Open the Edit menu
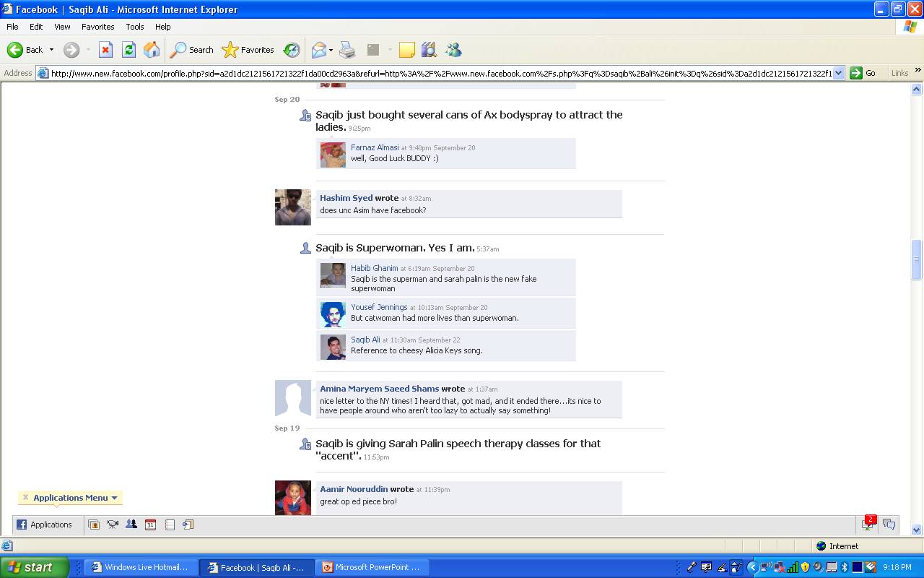The width and height of the screenshot is (924, 578). point(36,27)
